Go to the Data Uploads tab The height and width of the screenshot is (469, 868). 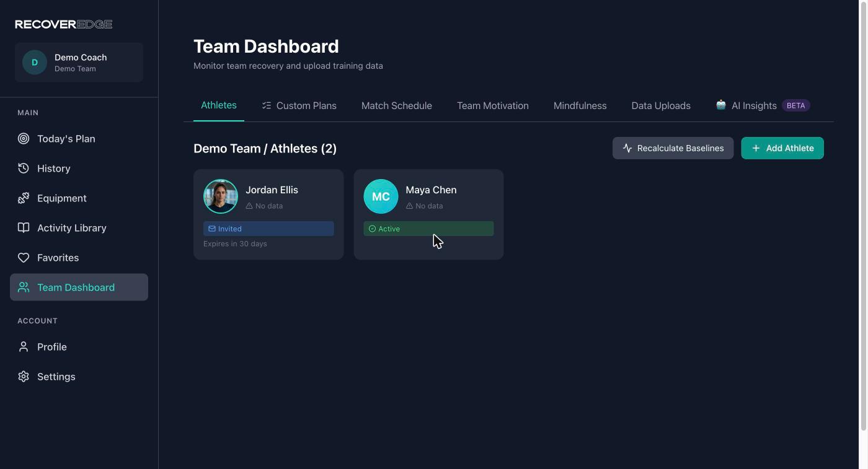point(661,105)
